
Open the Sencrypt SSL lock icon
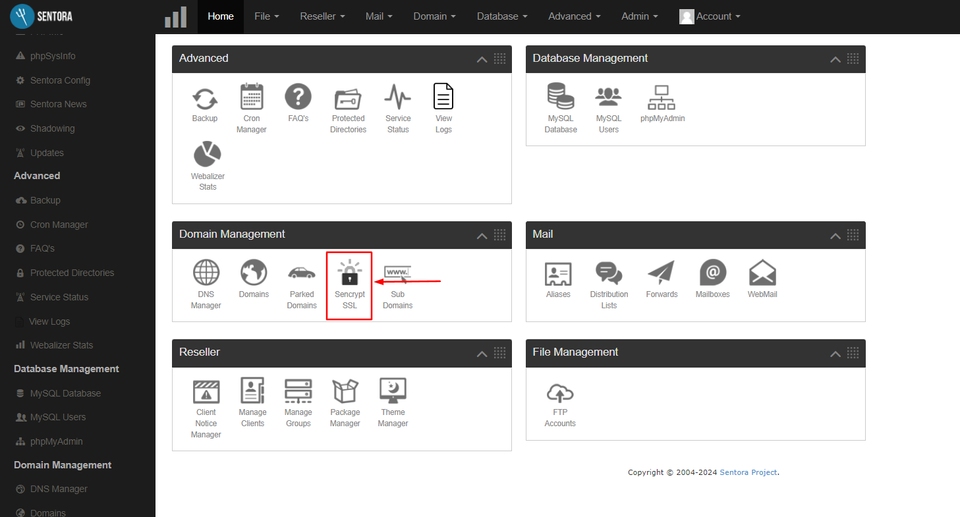(350, 273)
